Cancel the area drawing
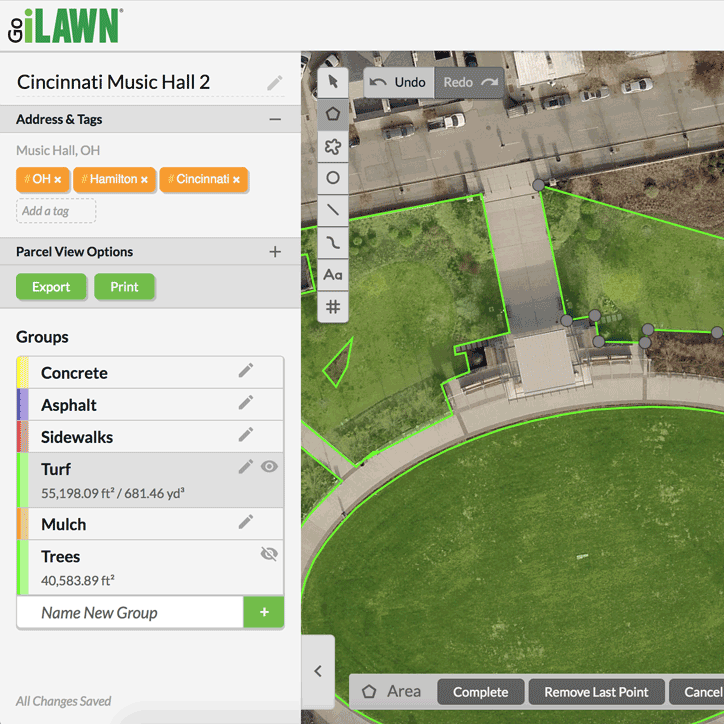 pyautogui.click(x=698, y=692)
